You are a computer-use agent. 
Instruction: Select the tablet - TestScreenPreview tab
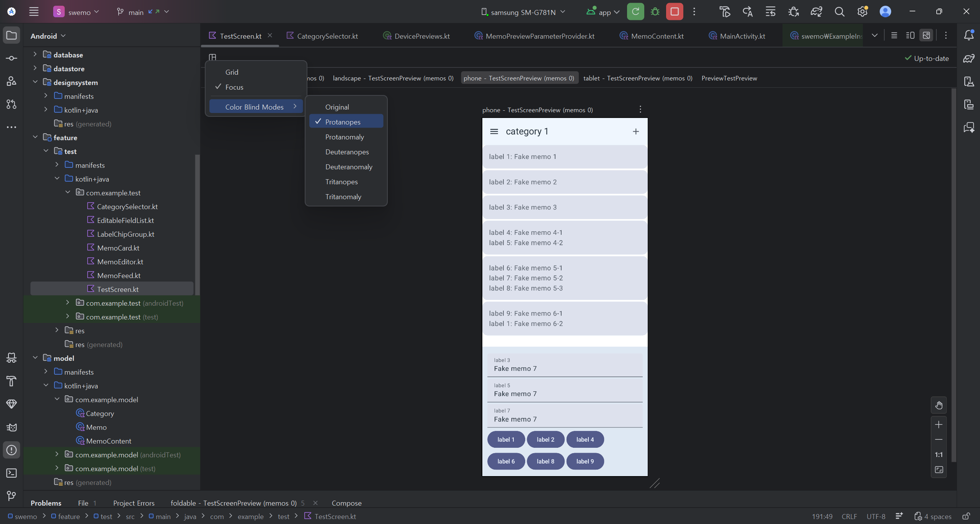638,78
